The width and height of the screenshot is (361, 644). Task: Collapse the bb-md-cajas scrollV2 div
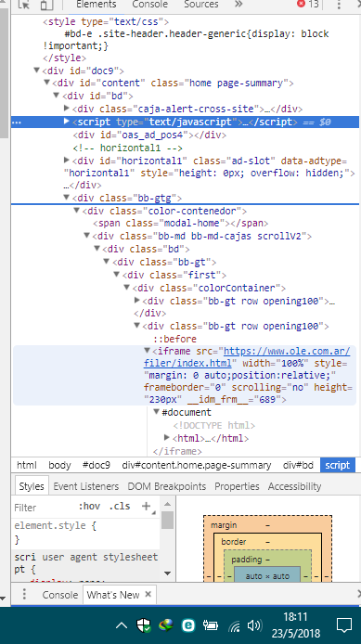pos(87,236)
